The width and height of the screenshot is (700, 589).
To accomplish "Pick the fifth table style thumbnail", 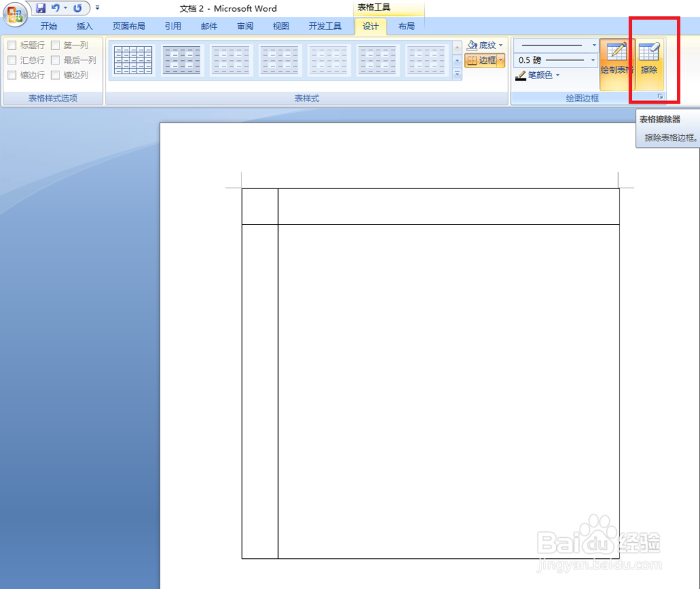I will pyautogui.click(x=329, y=60).
